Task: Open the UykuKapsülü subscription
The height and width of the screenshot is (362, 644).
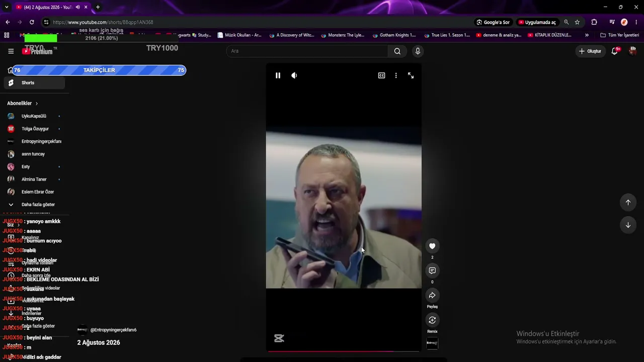Action: (x=34, y=116)
